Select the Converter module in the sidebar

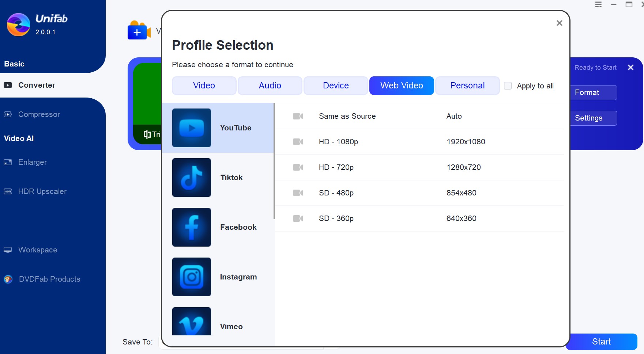(36, 85)
